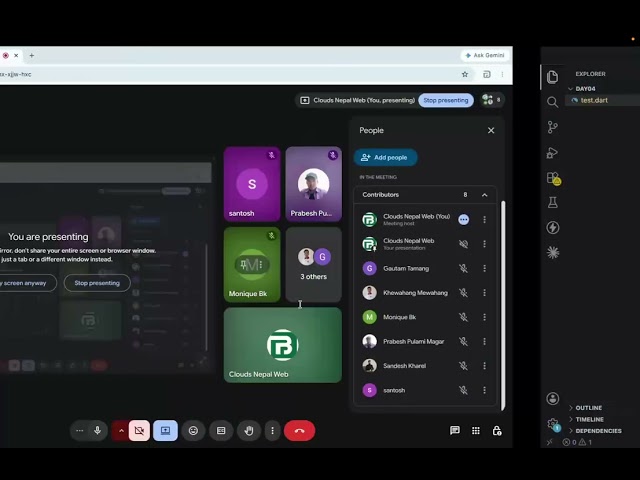
Task: Open more actions for Monique Bk
Action: (x=484, y=317)
